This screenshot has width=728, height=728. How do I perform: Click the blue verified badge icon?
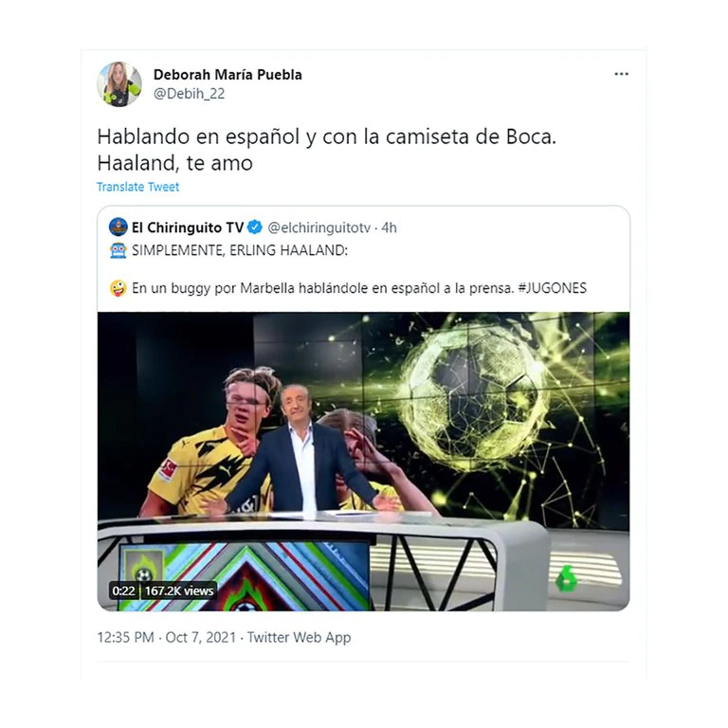pos(254,227)
